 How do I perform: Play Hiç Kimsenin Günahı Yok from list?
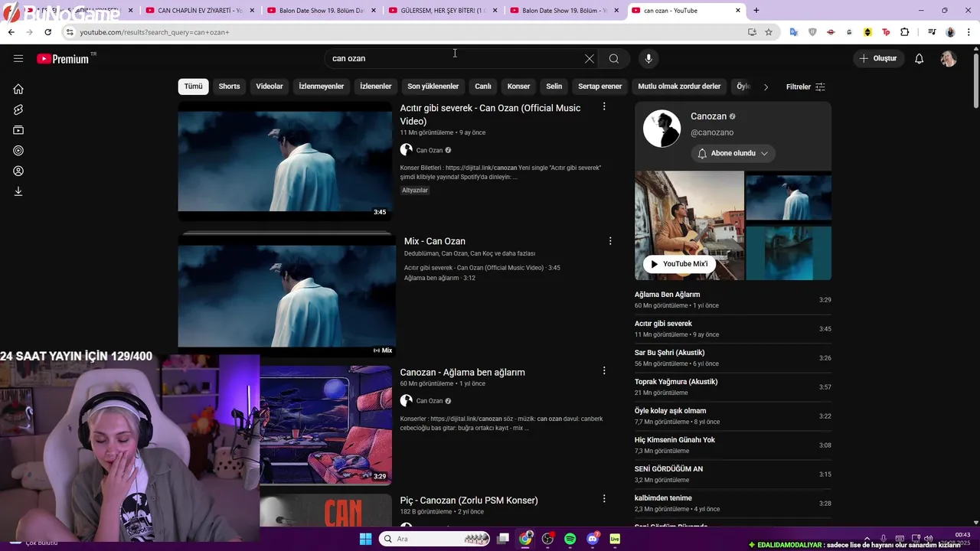[x=733, y=445]
